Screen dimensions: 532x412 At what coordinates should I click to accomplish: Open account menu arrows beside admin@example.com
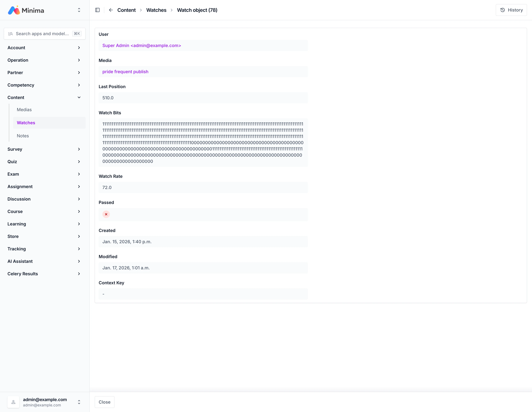tap(79, 402)
